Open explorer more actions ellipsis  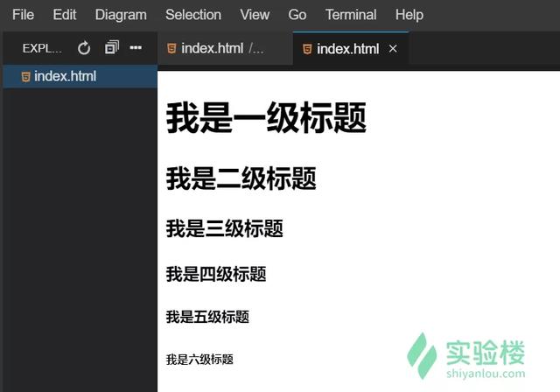tap(136, 47)
